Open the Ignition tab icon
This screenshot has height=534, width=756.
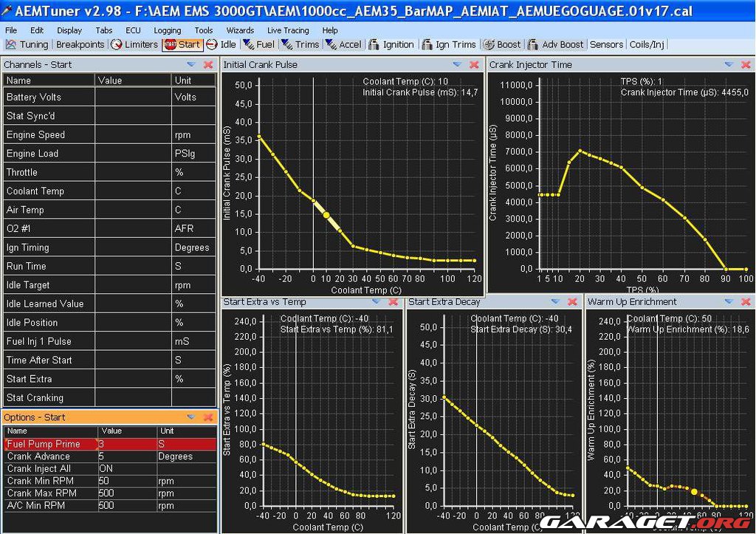coord(374,45)
